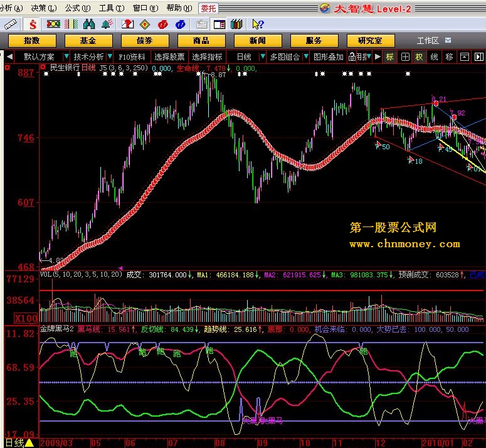Screen dimensions: 486x448
Task: Open the binoculars search tool
Action: point(89,24)
